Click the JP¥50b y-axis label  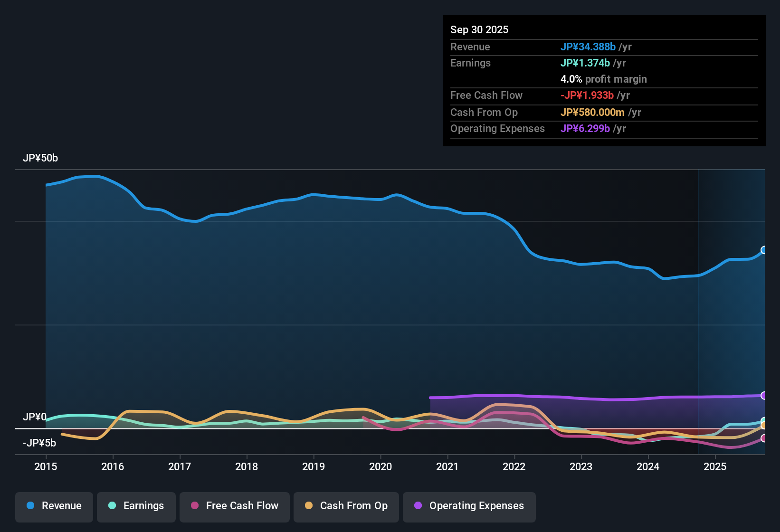click(x=40, y=158)
